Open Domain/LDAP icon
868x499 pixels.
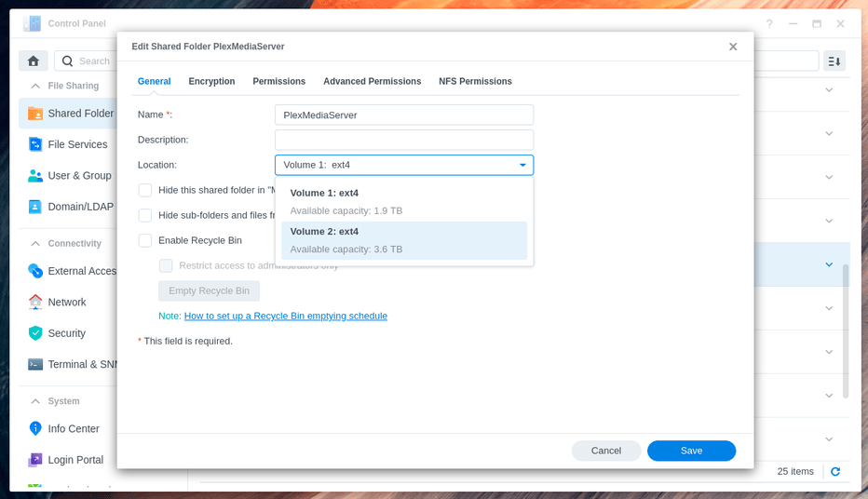[35, 207]
